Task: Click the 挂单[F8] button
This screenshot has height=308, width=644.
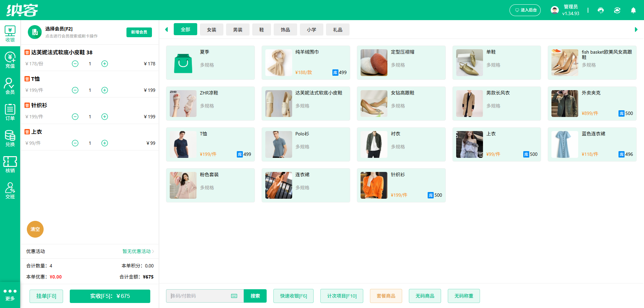Action: [x=46, y=296]
